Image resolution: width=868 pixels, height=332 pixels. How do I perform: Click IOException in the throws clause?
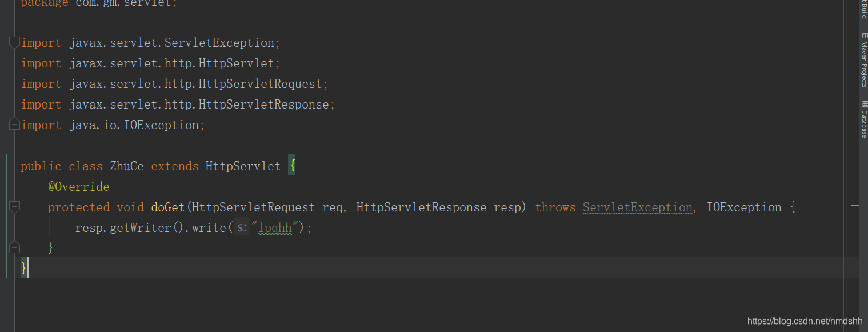coord(744,207)
